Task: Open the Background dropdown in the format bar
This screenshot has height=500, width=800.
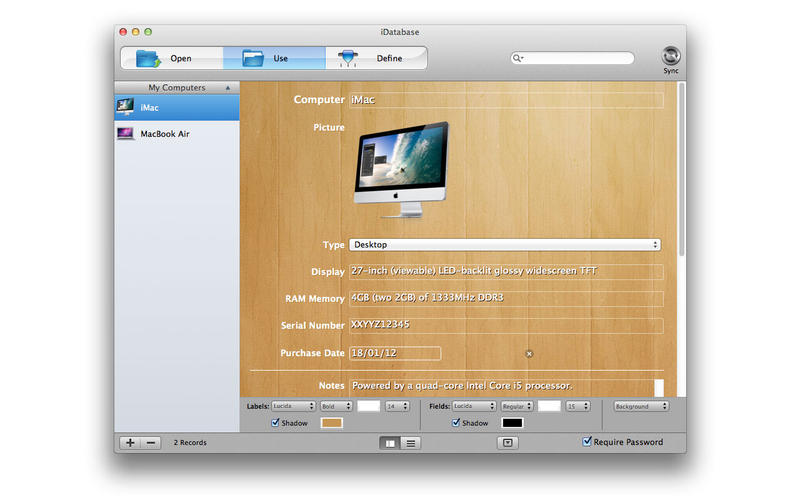Action: click(x=644, y=407)
